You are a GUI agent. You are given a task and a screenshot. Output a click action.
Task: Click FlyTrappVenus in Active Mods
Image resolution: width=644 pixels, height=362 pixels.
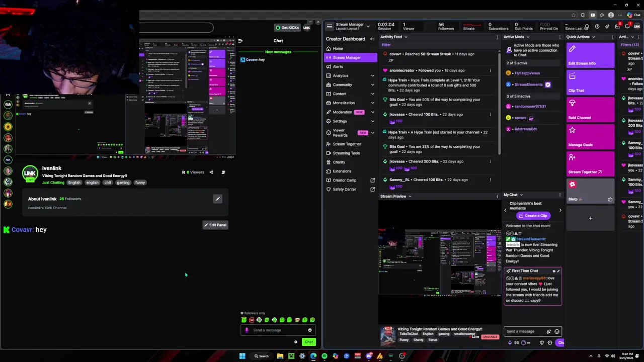coord(527,73)
